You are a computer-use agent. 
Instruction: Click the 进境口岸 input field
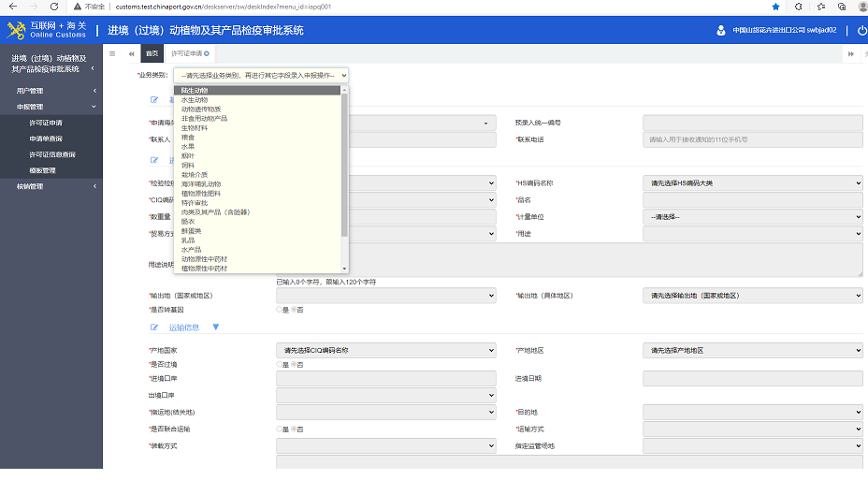coord(386,378)
